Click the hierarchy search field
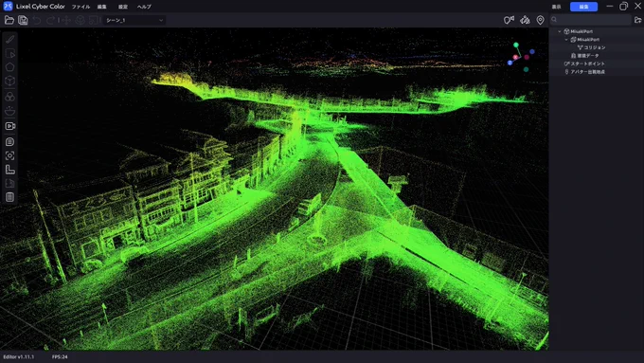 pos(591,20)
